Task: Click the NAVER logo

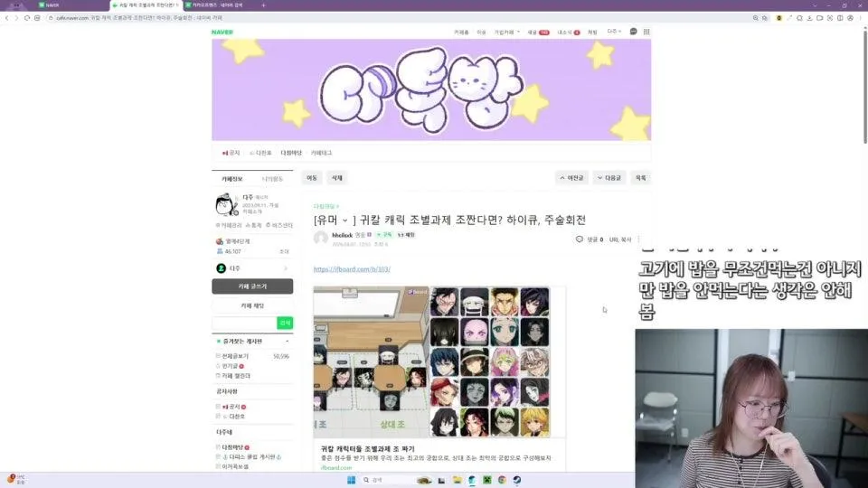Action: [x=222, y=33]
